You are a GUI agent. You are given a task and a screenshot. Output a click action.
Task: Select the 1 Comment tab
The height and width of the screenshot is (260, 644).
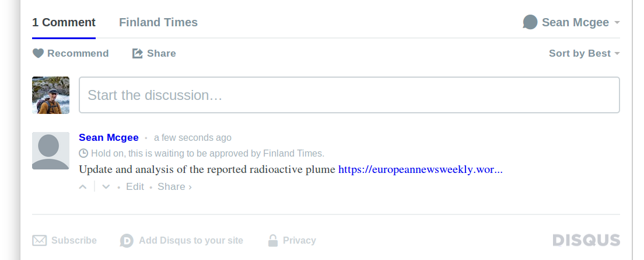64,23
